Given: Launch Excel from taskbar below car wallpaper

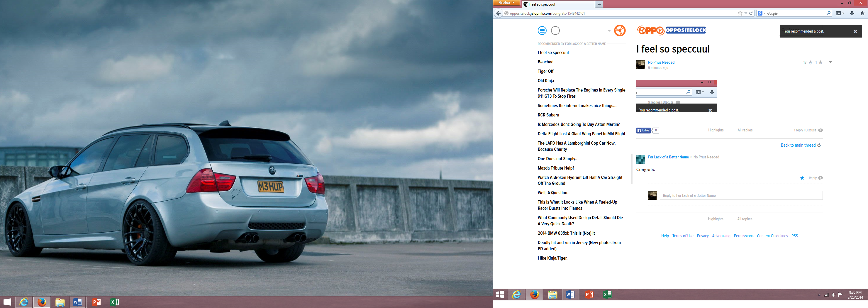Looking at the screenshot, I should click(115, 302).
